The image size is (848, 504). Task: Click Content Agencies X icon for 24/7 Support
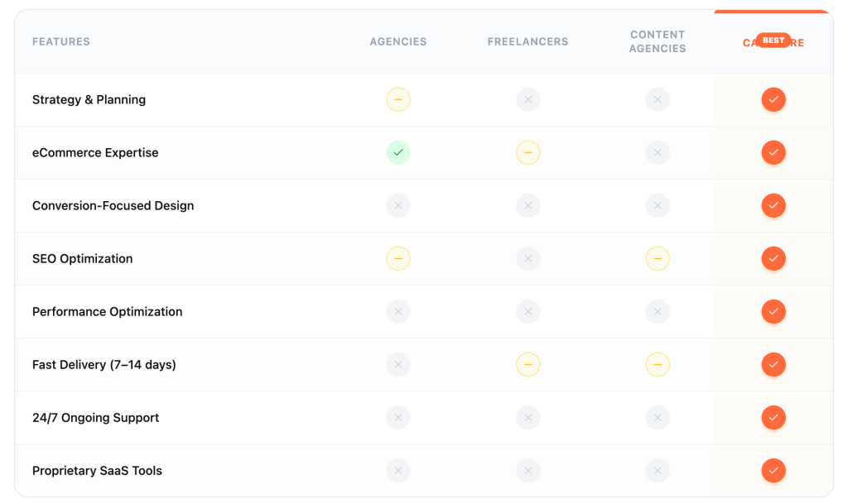pos(658,418)
